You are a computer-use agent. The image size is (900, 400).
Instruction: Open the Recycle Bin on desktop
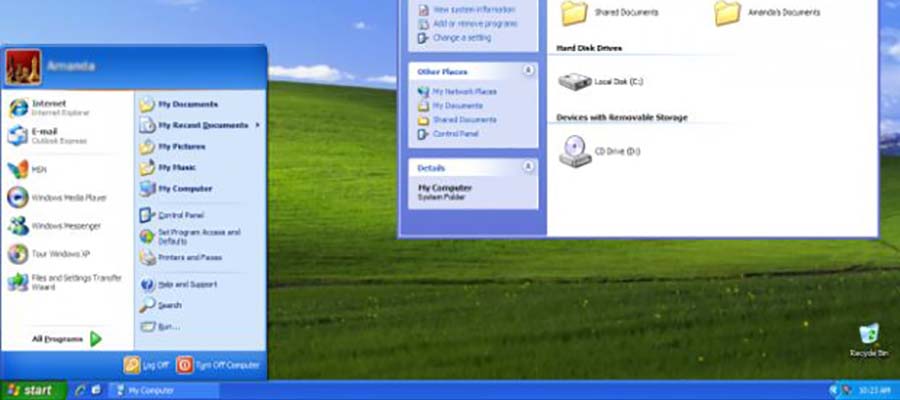(869, 341)
